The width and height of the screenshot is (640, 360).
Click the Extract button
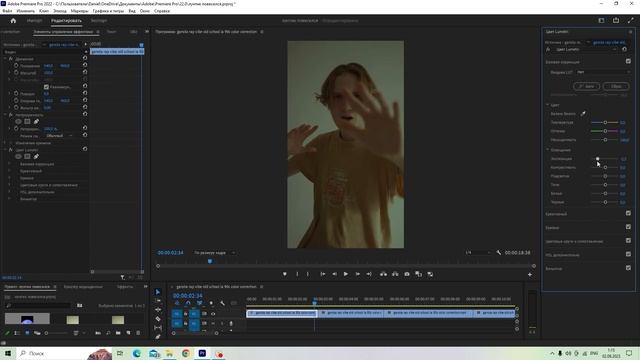[x=395, y=274]
